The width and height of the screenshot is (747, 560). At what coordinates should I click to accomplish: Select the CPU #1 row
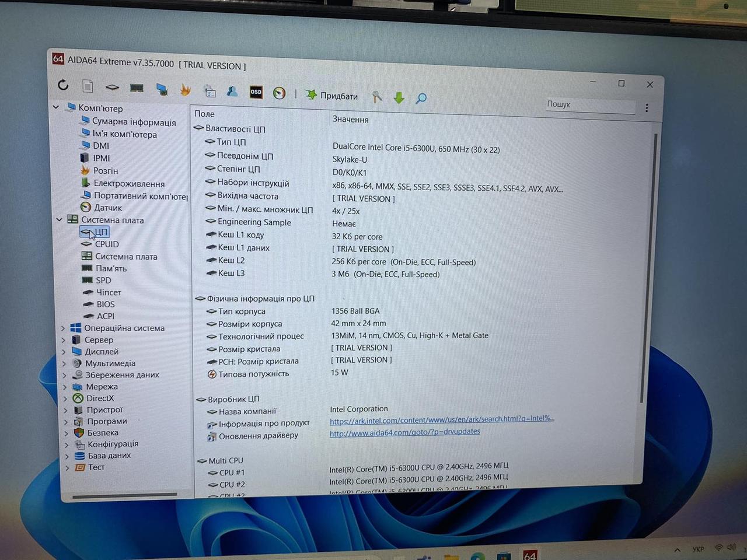click(x=232, y=473)
